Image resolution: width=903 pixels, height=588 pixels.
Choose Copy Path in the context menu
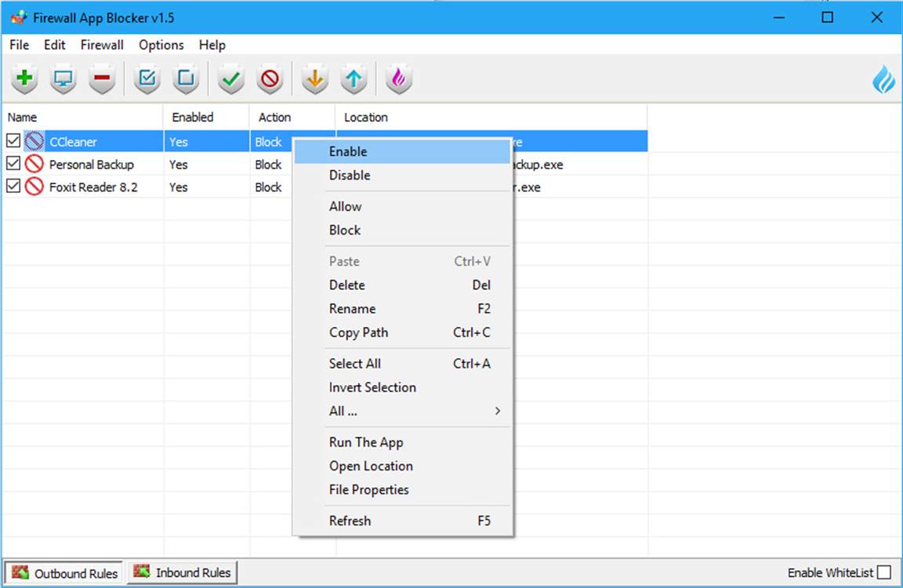click(403, 332)
